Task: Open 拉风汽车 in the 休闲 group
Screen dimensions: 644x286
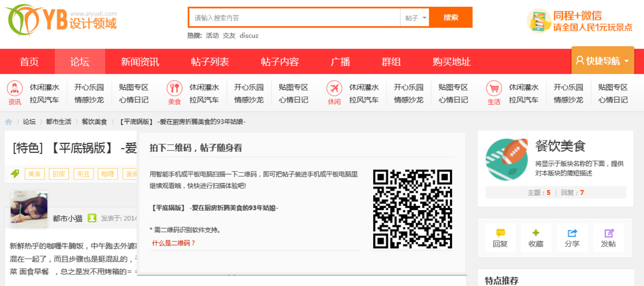Action: (x=364, y=100)
